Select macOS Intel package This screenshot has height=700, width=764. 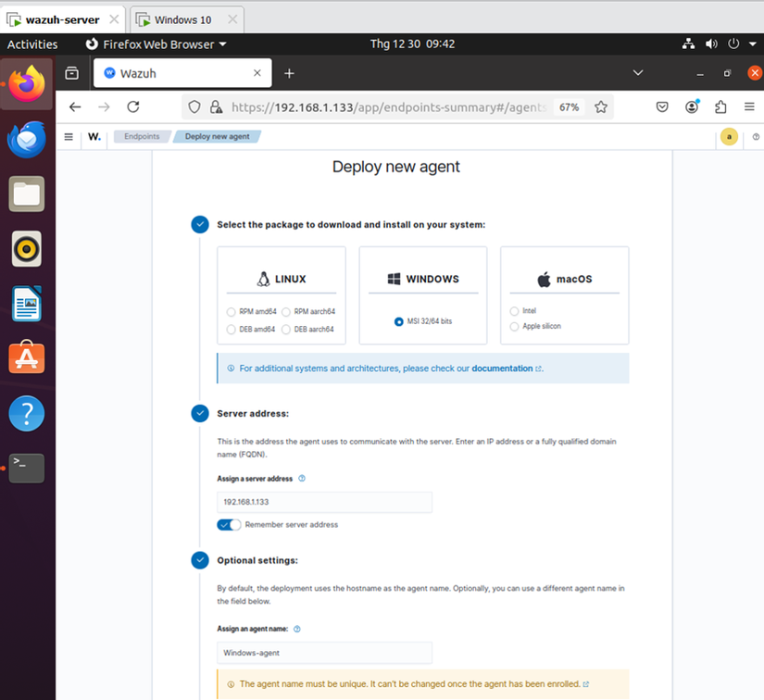pyautogui.click(x=514, y=311)
